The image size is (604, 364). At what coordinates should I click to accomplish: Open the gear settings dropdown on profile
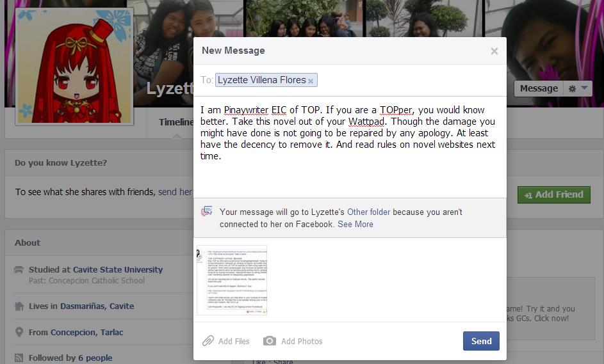coord(578,88)
